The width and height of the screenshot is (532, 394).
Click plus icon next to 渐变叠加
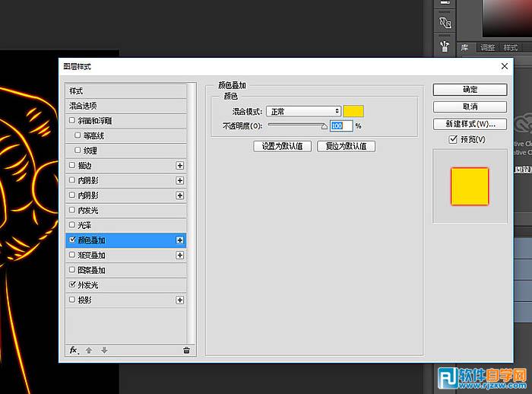(180, 255)
